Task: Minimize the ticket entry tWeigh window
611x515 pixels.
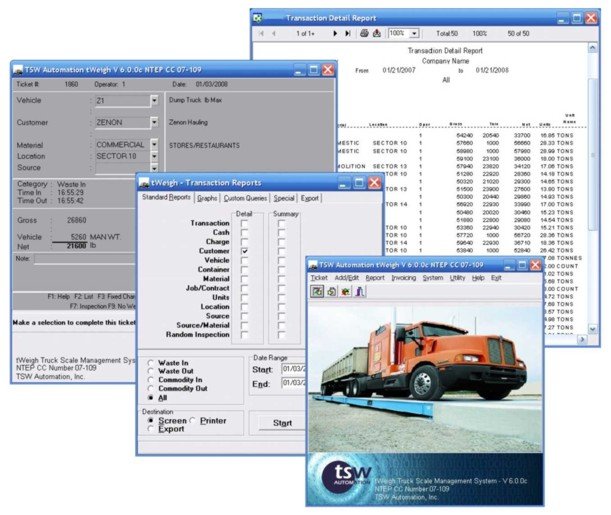Action: coord(299,70)
